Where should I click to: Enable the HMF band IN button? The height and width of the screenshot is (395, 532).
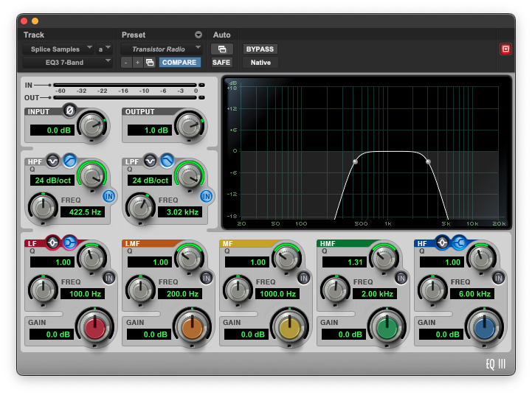(x=401, y=278)
